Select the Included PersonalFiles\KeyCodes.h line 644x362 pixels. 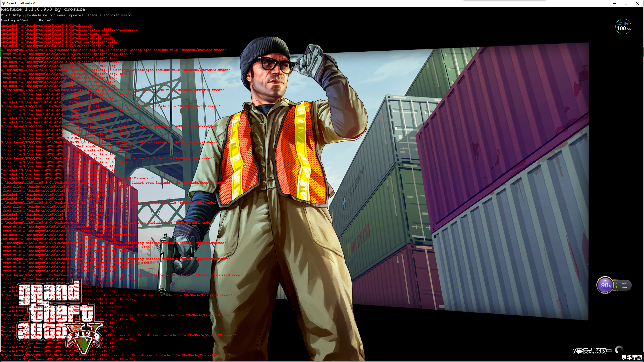[70, 30]
